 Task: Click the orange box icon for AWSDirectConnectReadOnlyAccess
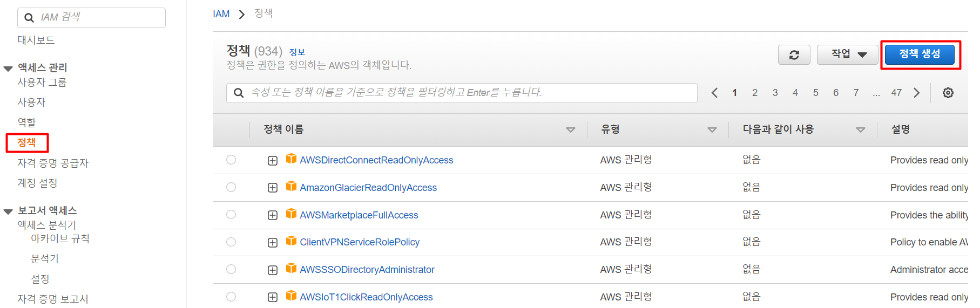tap(291, 159)
